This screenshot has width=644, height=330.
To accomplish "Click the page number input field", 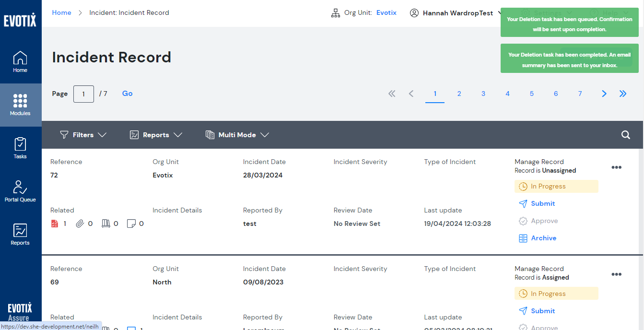I will (83, 94).
